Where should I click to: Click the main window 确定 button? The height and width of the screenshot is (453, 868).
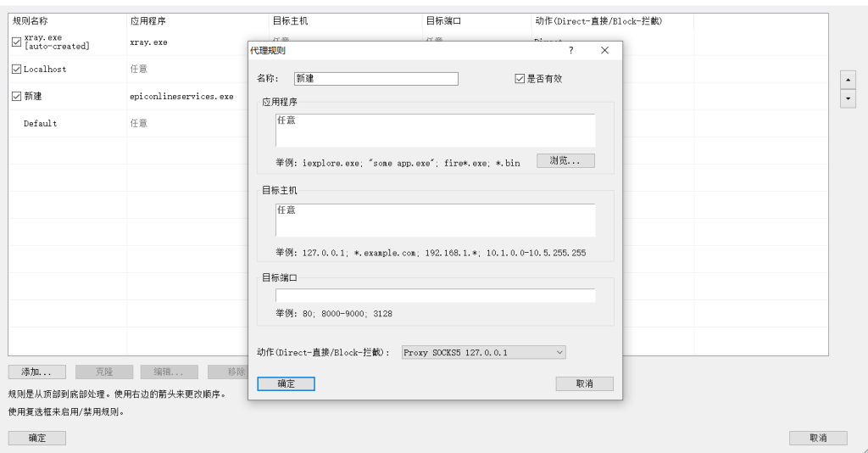pos(37,438)
